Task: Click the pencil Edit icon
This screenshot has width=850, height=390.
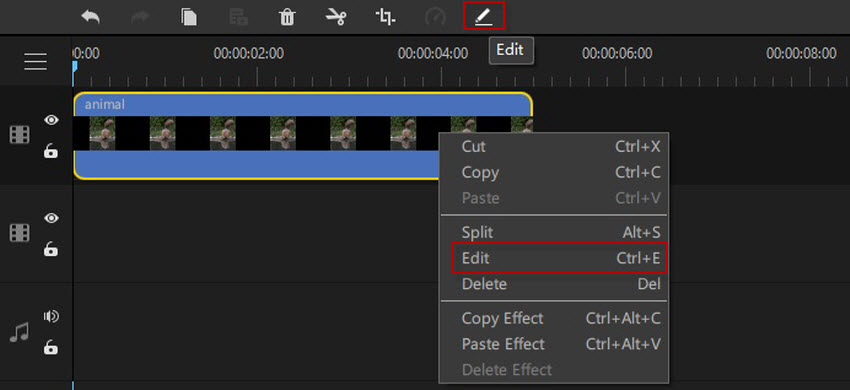Action: [483, 17]
